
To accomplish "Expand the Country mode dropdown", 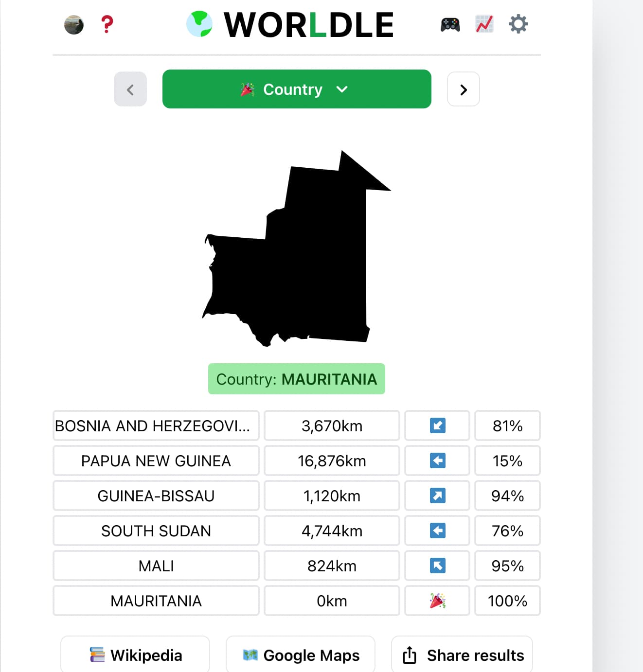I will [x=297, y=89].
